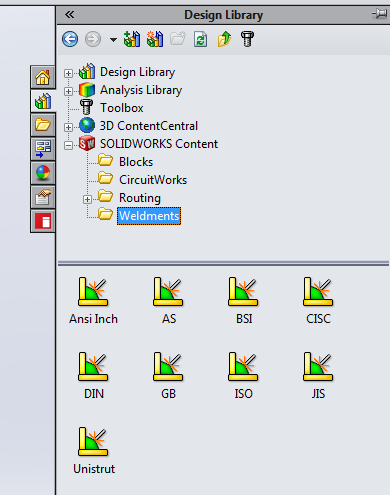This screenshot has width=390, height=495.
Task: Open the red side tab icon
Action: tap(43, 221)
